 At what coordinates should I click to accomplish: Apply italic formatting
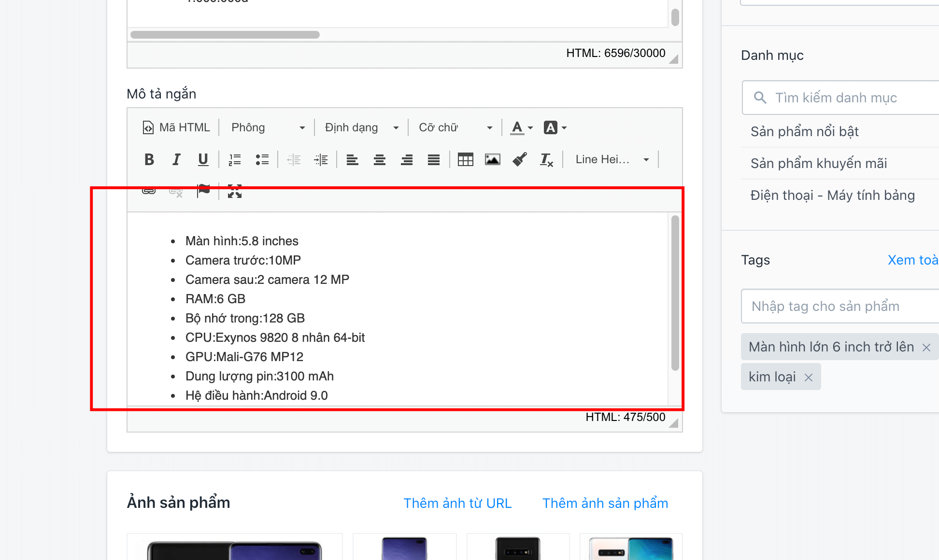(x=176, y=159)
